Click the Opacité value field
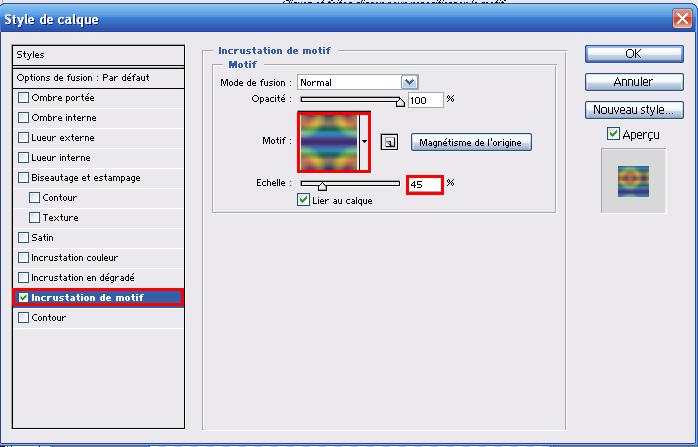 [x=426, y=100]
